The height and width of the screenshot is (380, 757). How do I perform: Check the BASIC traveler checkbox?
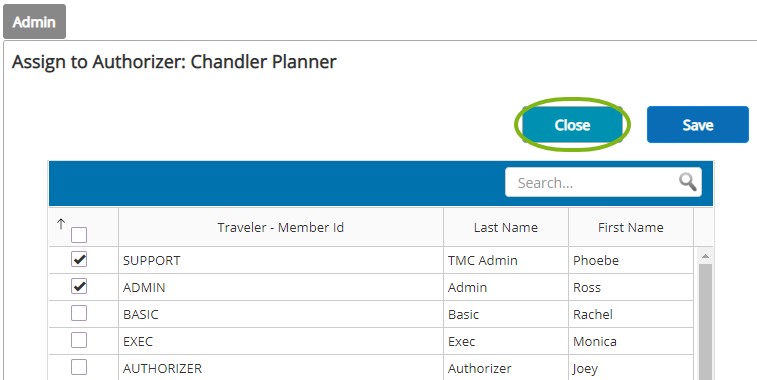coord(79,313)
